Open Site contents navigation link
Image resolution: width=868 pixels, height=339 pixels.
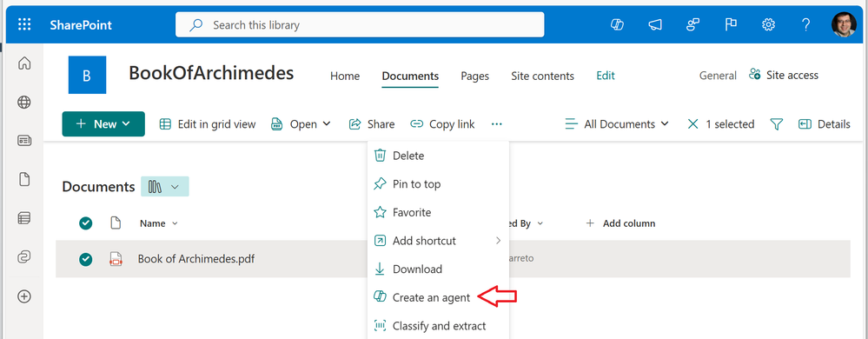542,76
